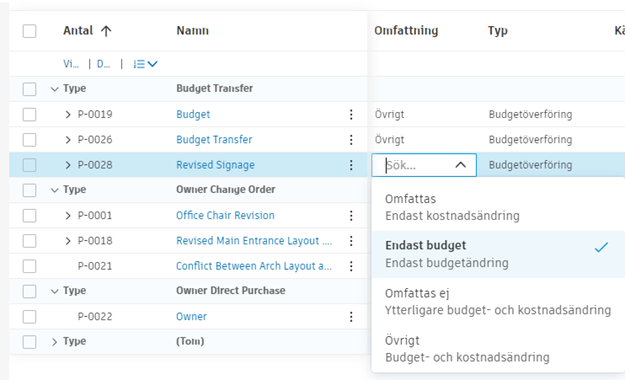This screenshot has width=625, height=380.
Task: Open the three-dot menu for Revised Signage
Action: click(351, 165)
